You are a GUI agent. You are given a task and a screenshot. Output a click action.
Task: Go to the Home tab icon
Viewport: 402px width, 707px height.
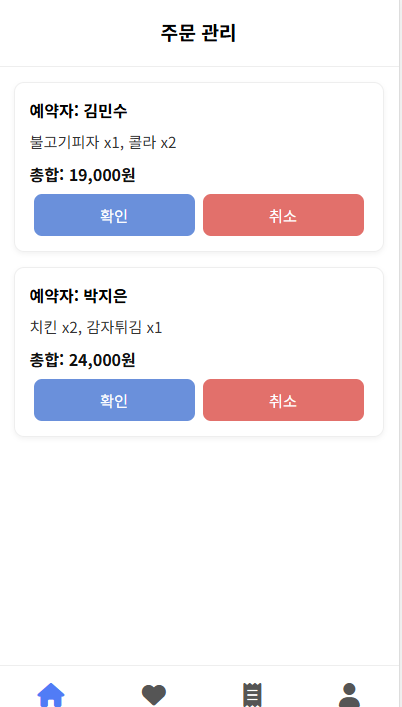(51, 695)
